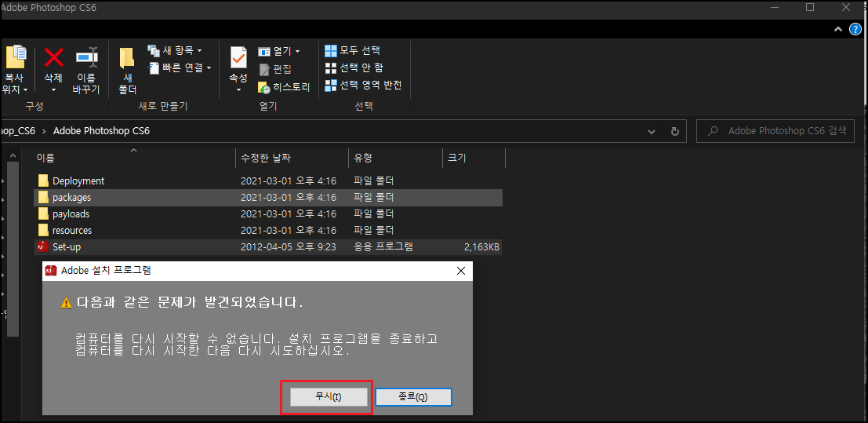
Task: Click the refresh icon beside address bar
Action: pyautogui.click(x=674, y=131)
